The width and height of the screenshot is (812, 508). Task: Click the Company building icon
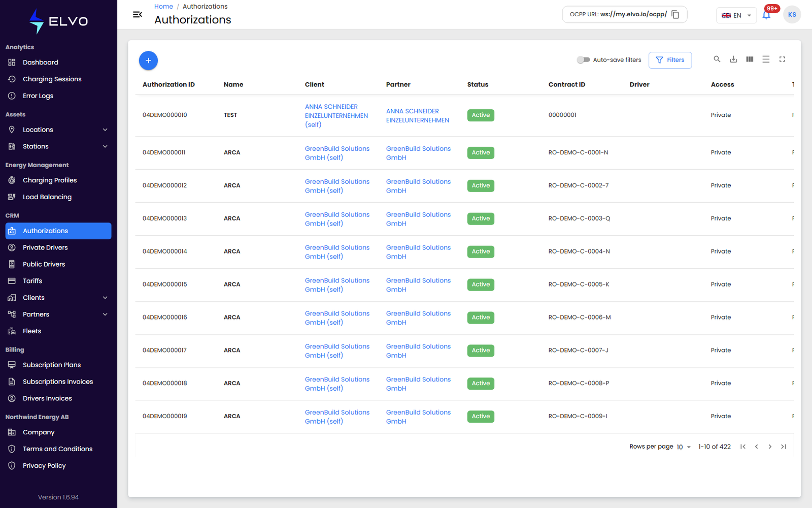point(12,432)
